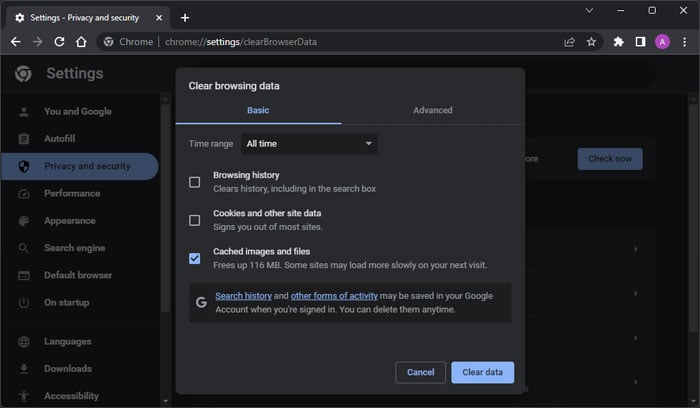The image size is (700, 408).
Task: Open the Extensions puzzle icon
Action: (618, 42)
